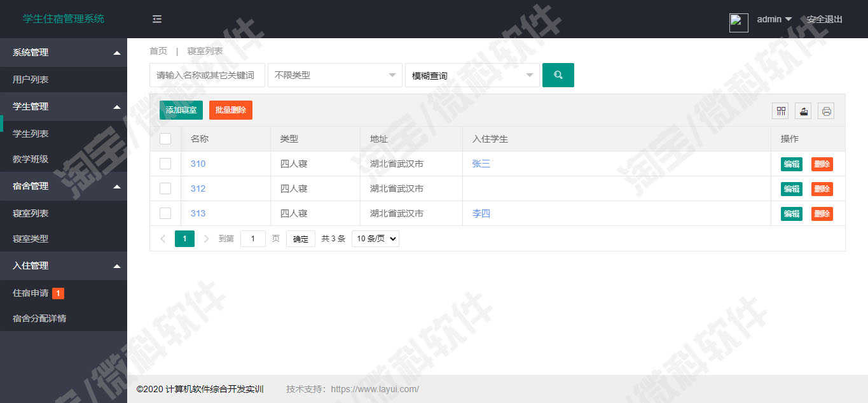The image size is (868, 403).
Task: Click the print table icon
Action: click(826, 111)
